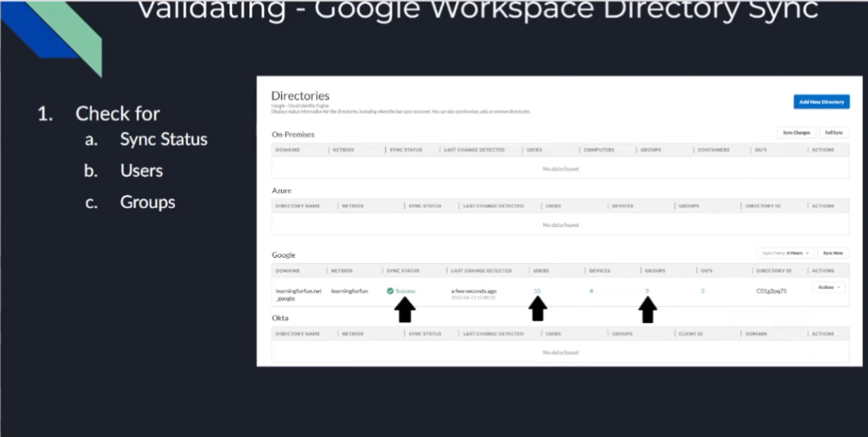Click the Okta Domain column header
This screenshot has width=868, height=437.
point(756,333)
